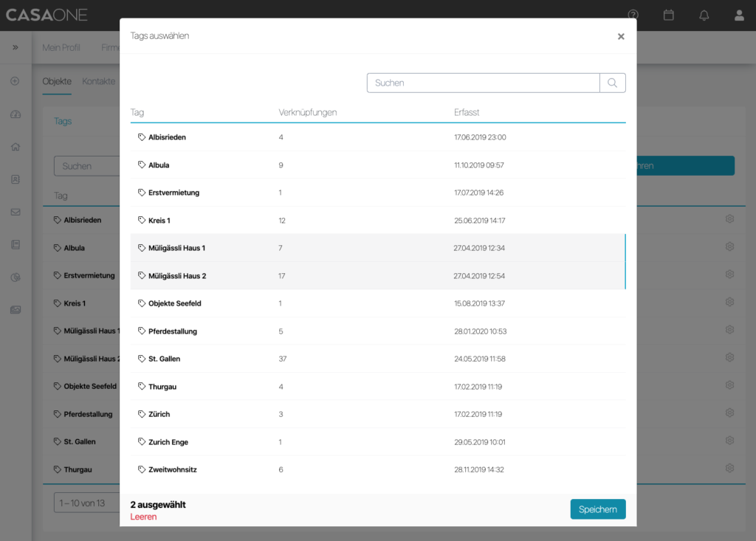
Task: Show notifications via the bell icon
Action: tap(704, 15)
